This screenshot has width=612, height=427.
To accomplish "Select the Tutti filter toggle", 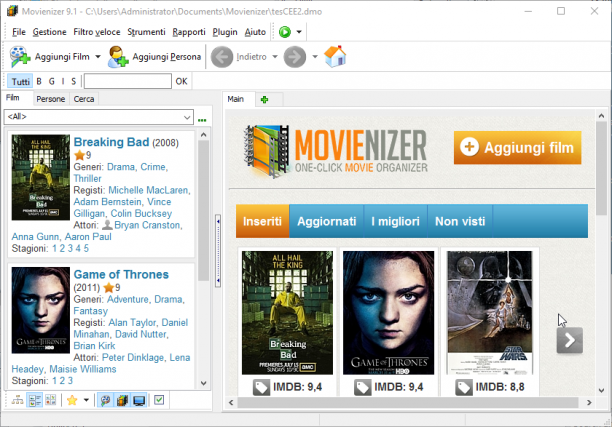I will click(20, 82).
